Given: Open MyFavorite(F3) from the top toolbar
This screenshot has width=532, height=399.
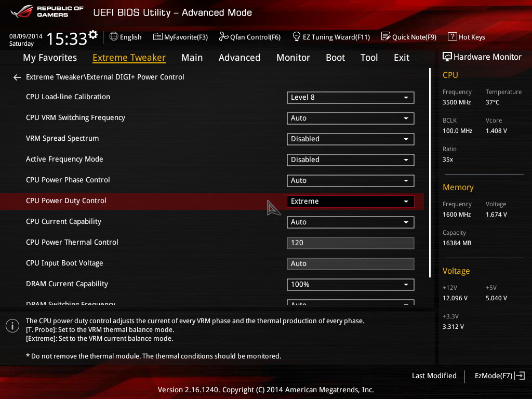Looking at the screenshot, I should tap(180, 37).
